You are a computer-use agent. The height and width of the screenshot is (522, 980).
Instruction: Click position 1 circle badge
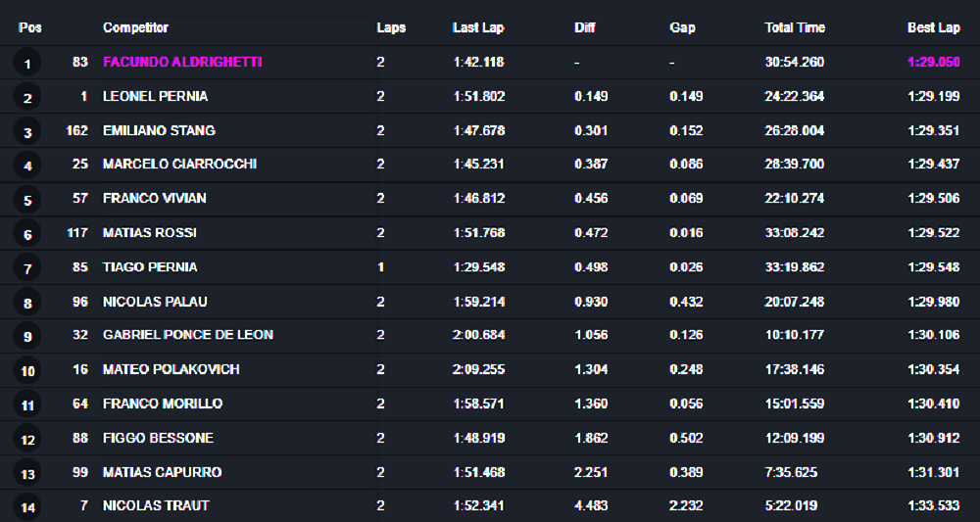(27, 65)
